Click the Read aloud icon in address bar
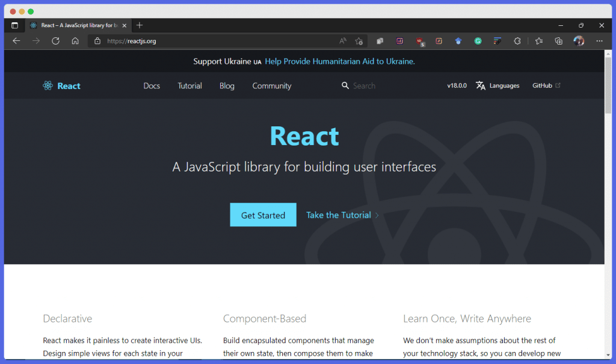Viewport: 616px width, 364px height. [x=343, y=41]
